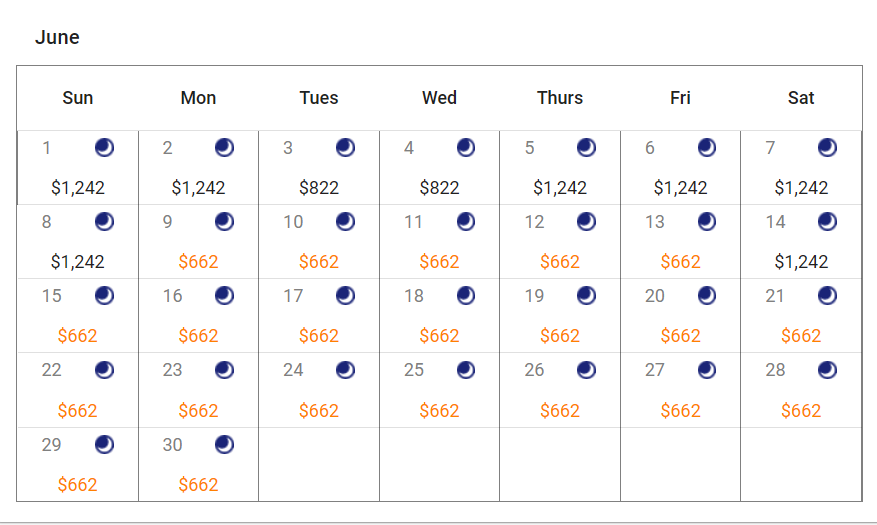Screen dimensions: 877x525
Task: Click the moon icon for June 27
Action: click(x=706, y=370)
